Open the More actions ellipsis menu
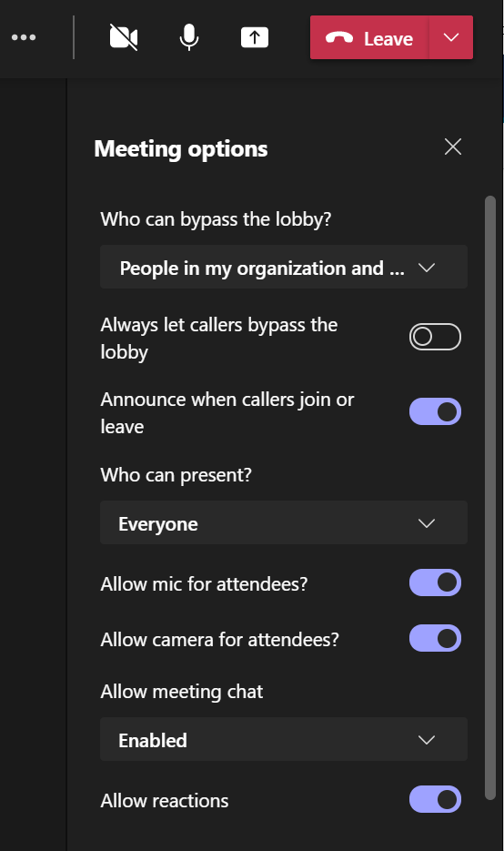504x851 pixels. (x=24, y=37)
